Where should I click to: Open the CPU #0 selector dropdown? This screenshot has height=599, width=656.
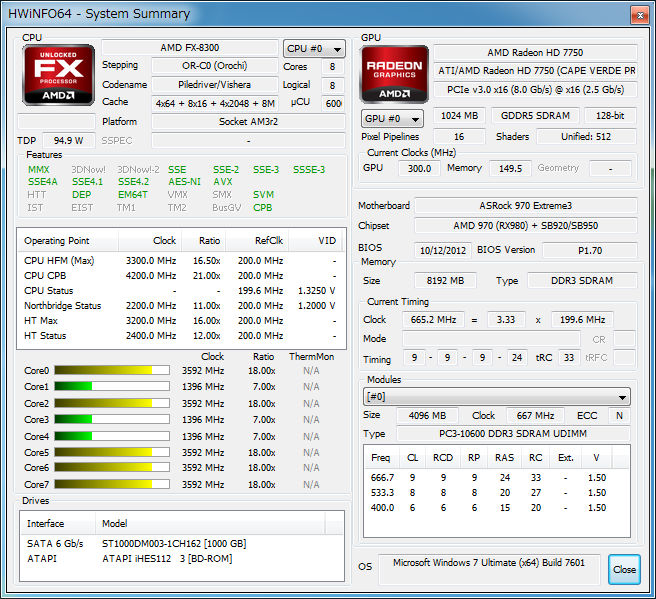tap(314, 48)
